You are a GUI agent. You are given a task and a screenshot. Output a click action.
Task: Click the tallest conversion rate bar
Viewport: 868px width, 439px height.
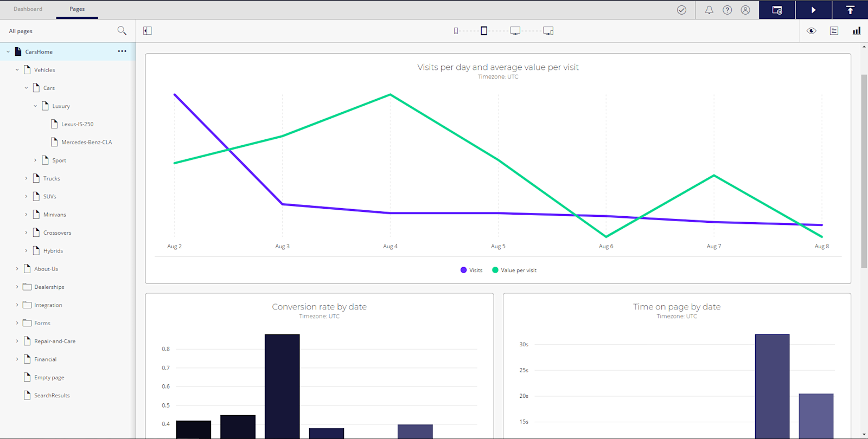click(282, 386)
